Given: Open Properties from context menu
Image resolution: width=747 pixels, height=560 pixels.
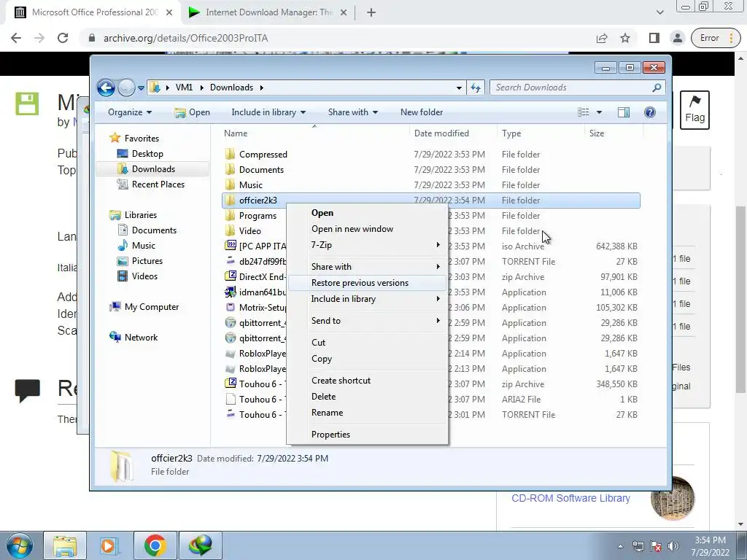Looking at the screenshot, I should click(368, 435).
